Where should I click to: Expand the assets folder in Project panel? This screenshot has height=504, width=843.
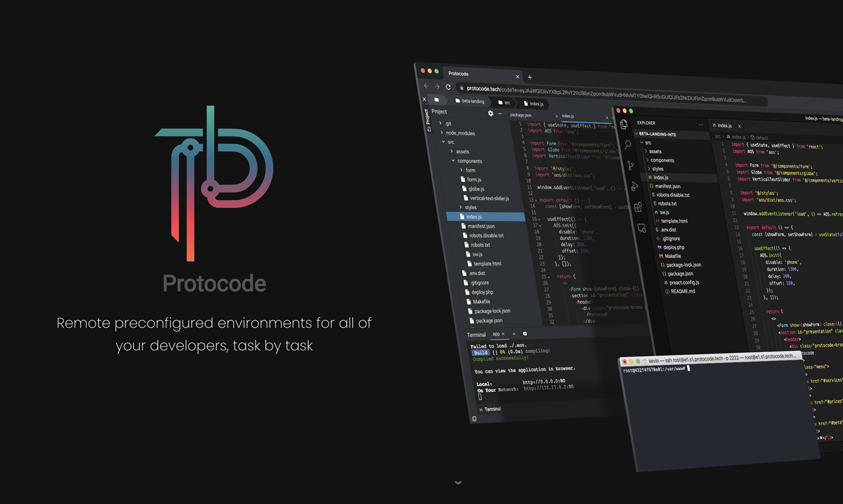[452, 151]
